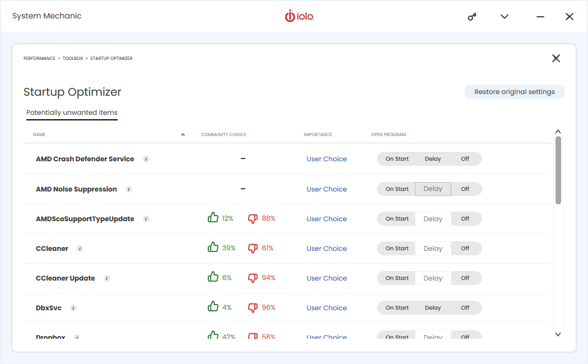Show info for AMD Noise Suppression
The width and height of the screenshot is (588, 364).
pyautogui.click(x=129, y=189)
